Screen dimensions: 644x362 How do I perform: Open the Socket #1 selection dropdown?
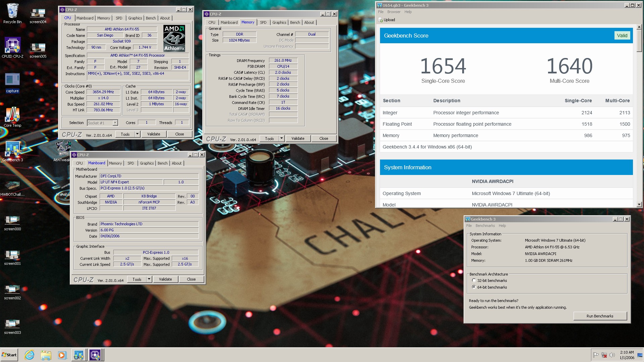click(x=103, y=123)
